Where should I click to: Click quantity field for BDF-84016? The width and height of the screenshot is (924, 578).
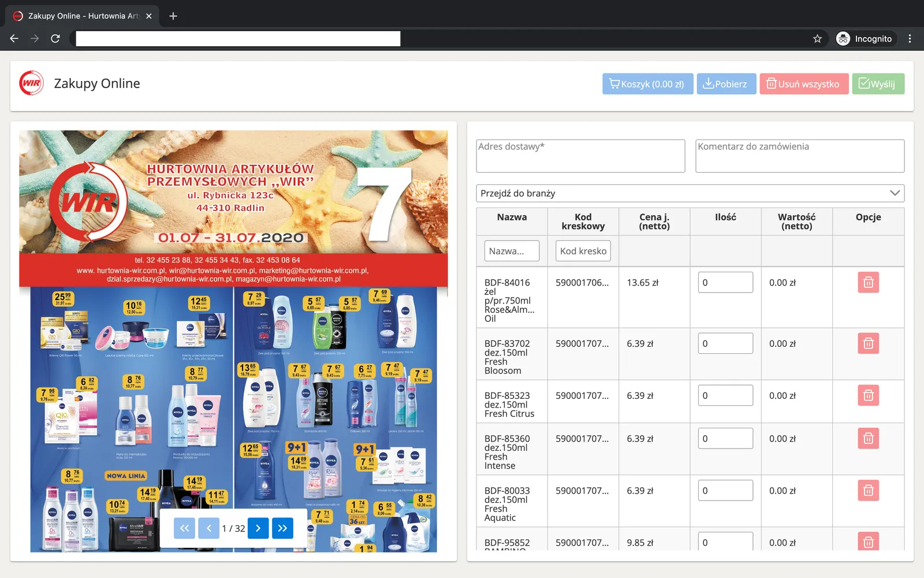click(725, 283)
